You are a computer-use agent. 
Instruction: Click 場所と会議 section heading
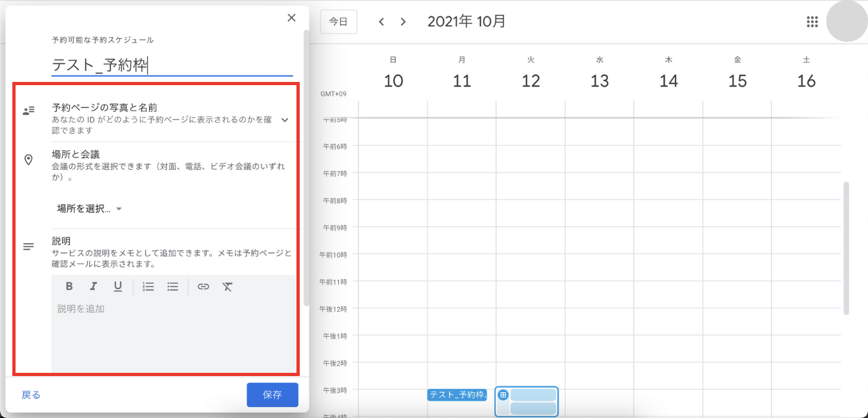76,154
